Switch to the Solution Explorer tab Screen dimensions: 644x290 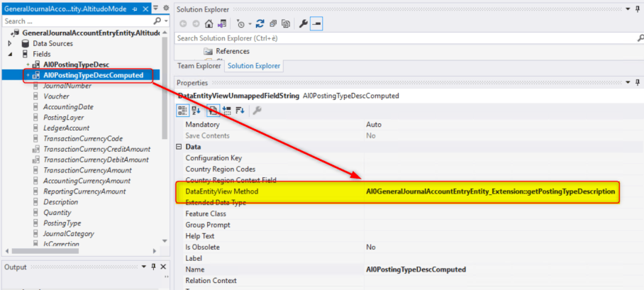point(254,66)
